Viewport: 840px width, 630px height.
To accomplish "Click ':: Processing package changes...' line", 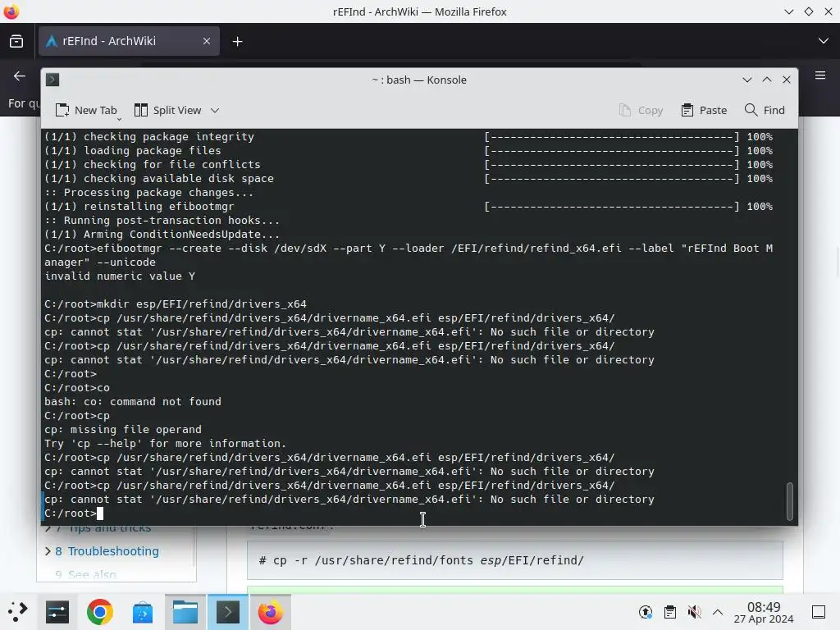I will click(149, 193).
